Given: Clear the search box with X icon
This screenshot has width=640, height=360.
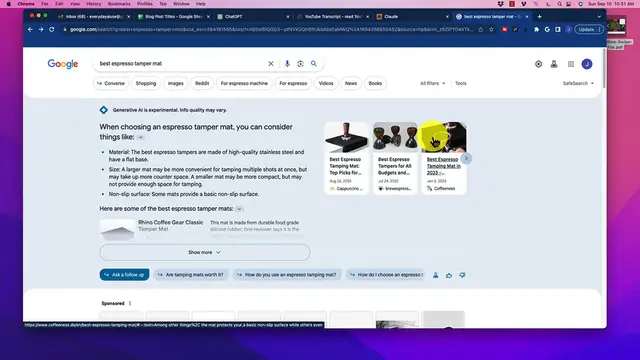Looking at the screenshot, I should point(271,64).
